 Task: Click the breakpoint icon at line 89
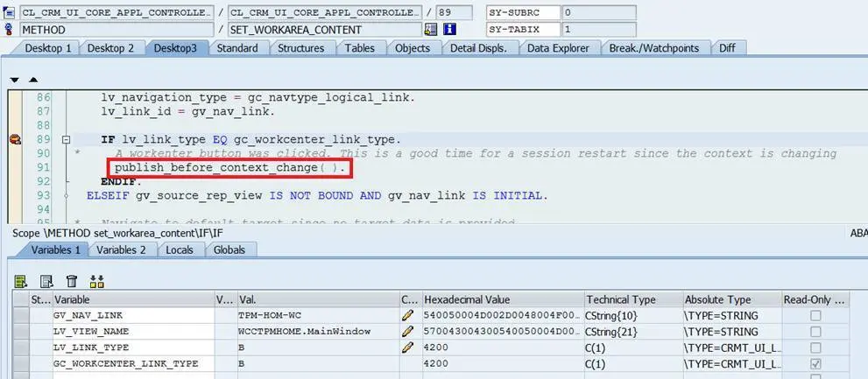(15, 139)
